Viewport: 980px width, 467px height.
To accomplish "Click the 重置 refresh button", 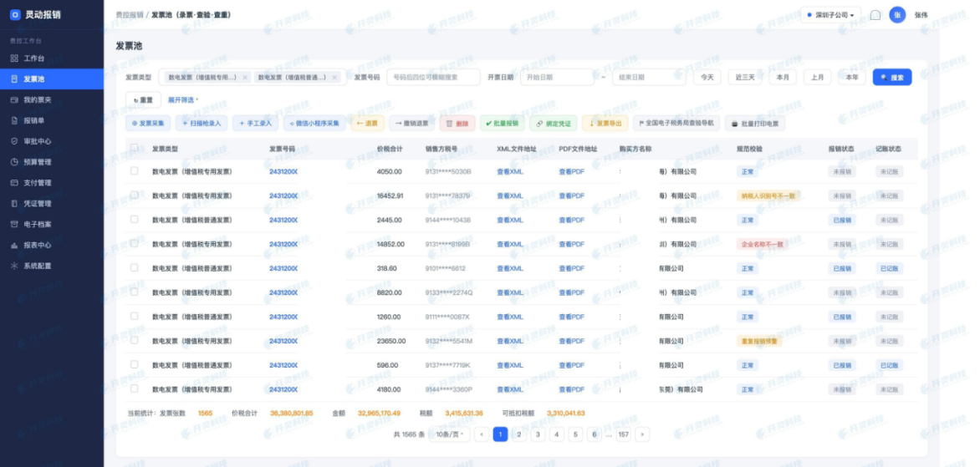I will click(x=143, y=100).
